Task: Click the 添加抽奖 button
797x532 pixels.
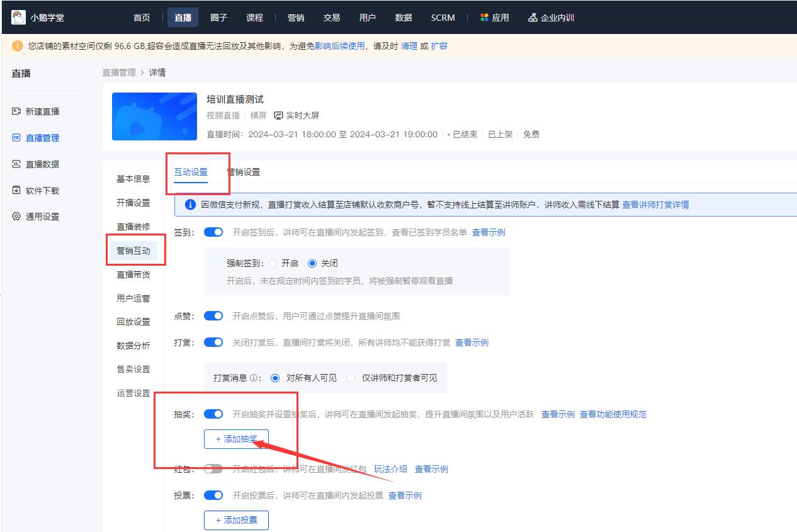Action: pyautogui.click(x=236, y=439)
